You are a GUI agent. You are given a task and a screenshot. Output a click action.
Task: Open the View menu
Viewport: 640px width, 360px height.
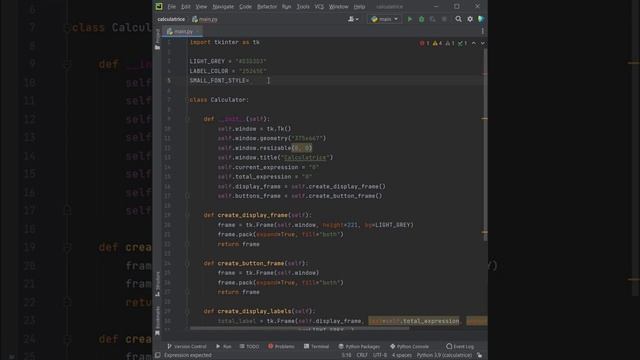(x=201, y=7)
